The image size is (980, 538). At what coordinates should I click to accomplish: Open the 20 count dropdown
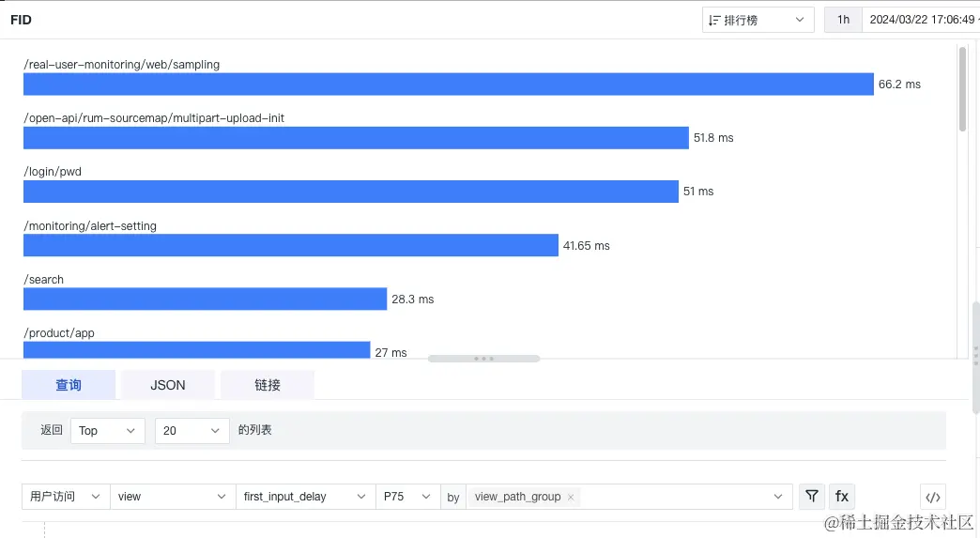pos(191,431)
